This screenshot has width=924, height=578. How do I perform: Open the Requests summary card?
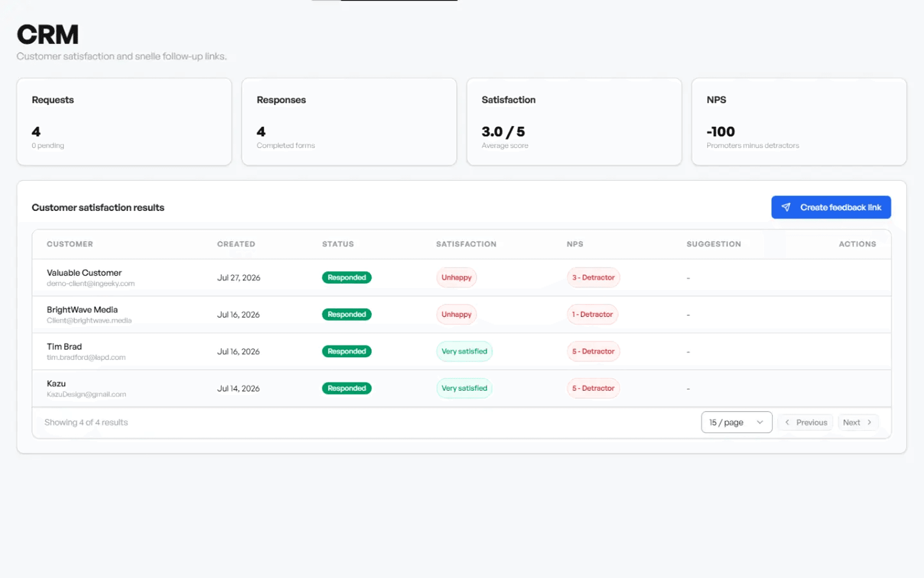click(124, 122)
